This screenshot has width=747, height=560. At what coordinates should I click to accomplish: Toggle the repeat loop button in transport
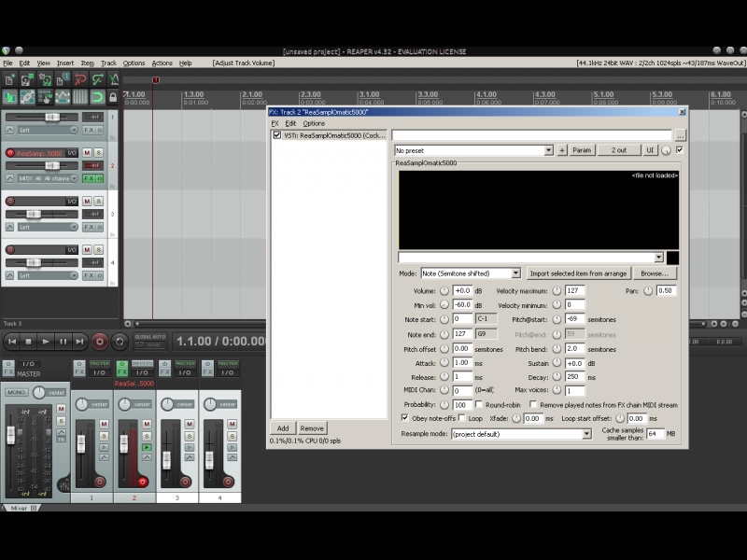(120, 342)
